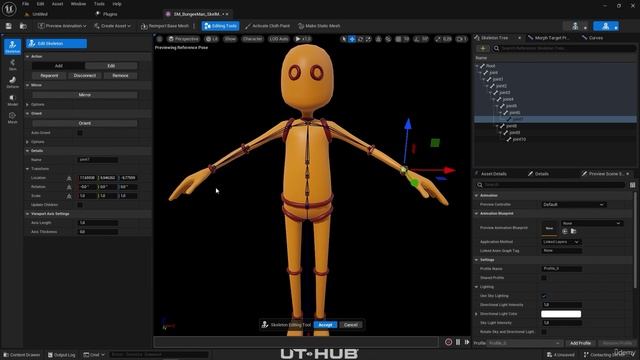
Task: Click the gray skeleton mode icon top right
Action: [575, 26]
